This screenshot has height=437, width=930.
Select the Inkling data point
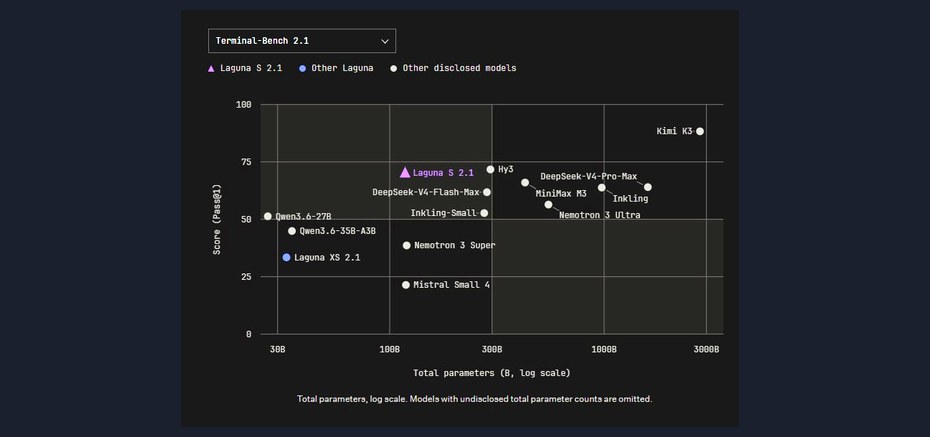(601, 187)
